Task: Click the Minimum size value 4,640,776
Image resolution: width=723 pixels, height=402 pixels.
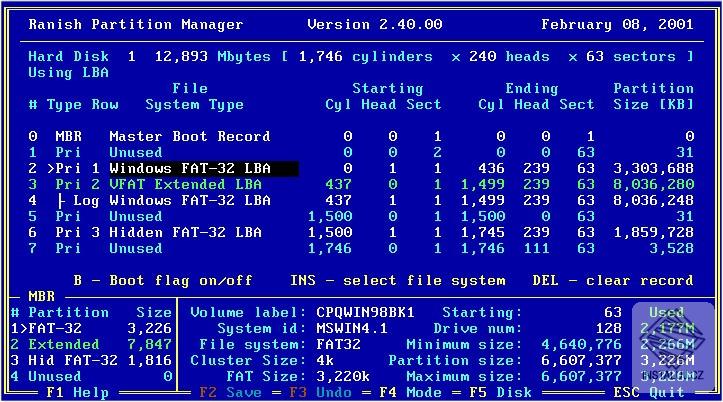Action: click(x=581, y=344)
